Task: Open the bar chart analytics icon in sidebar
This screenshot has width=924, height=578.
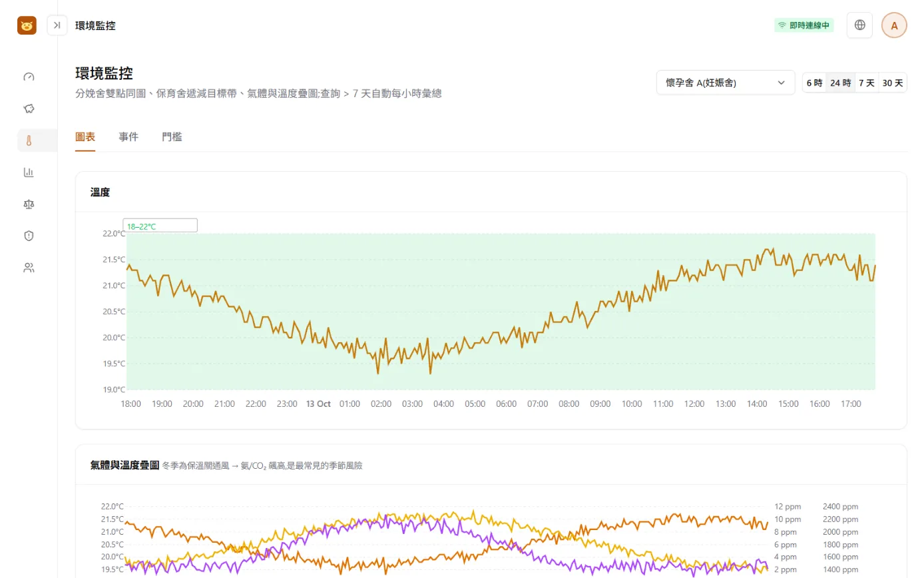Action: tap(29, 172)
